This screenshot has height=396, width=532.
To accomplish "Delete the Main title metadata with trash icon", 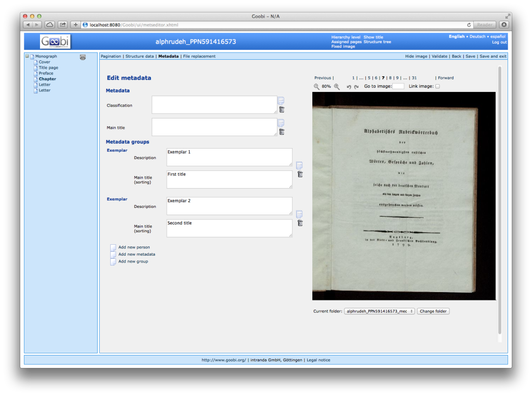I will 282,132.
